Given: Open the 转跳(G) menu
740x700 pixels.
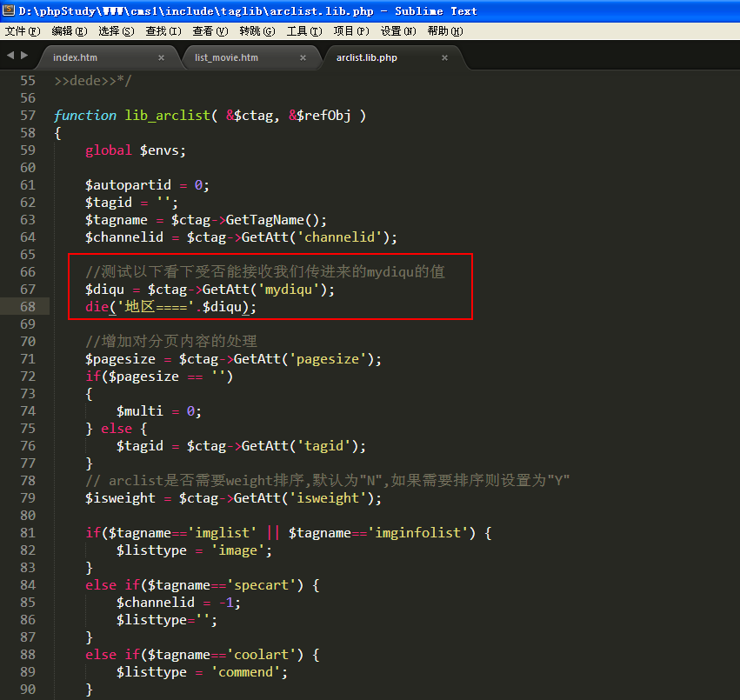Looking at the screenshot, I should point(257,31).
